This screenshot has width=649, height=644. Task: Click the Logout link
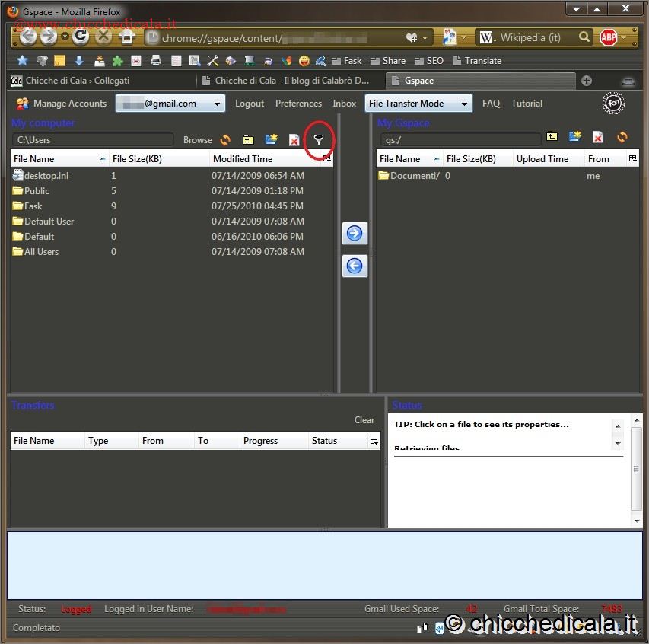(250, 104)
